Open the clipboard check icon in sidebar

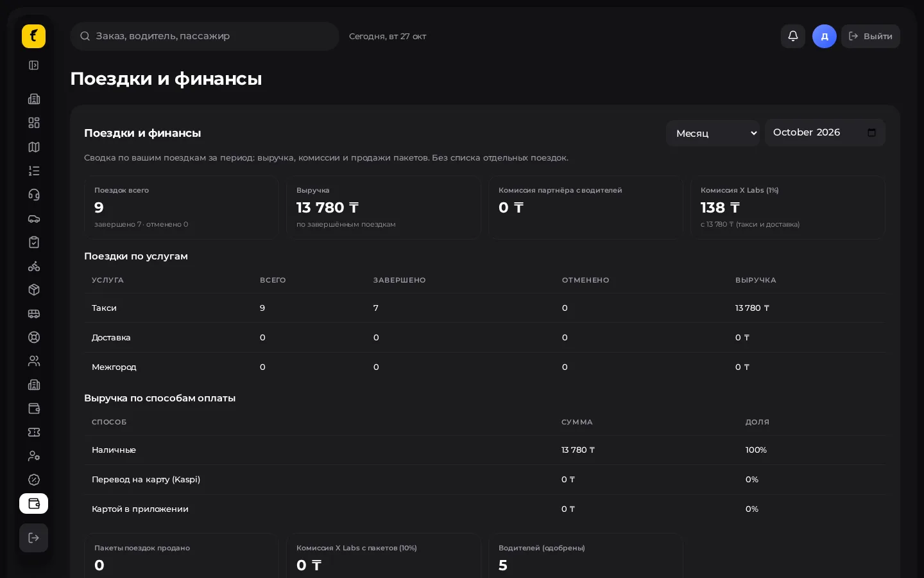tap(34, 242)
